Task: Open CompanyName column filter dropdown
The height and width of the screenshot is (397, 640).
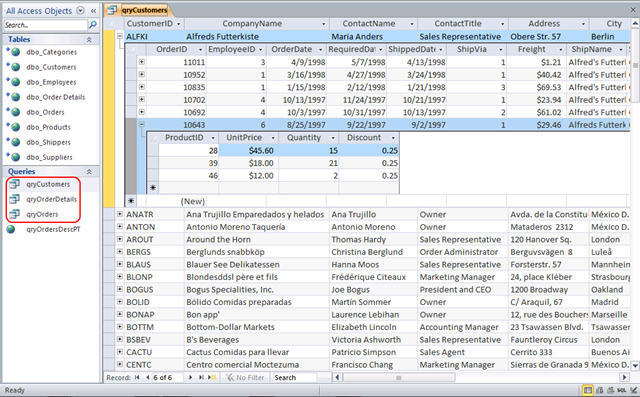Action: pos(323,24)
